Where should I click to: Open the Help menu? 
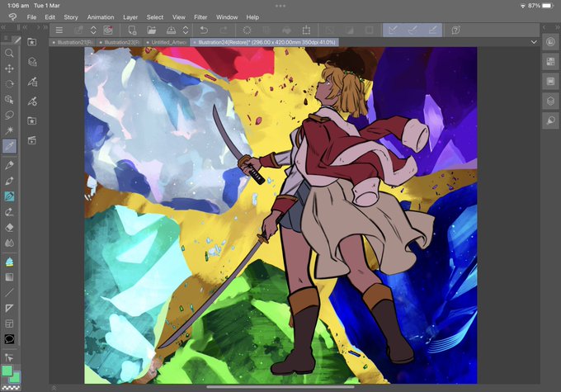click(252, 17)
